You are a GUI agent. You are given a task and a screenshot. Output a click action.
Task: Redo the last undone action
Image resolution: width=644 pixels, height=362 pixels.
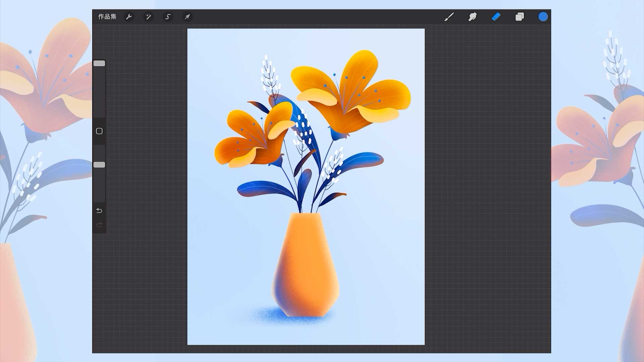point(99,225)
